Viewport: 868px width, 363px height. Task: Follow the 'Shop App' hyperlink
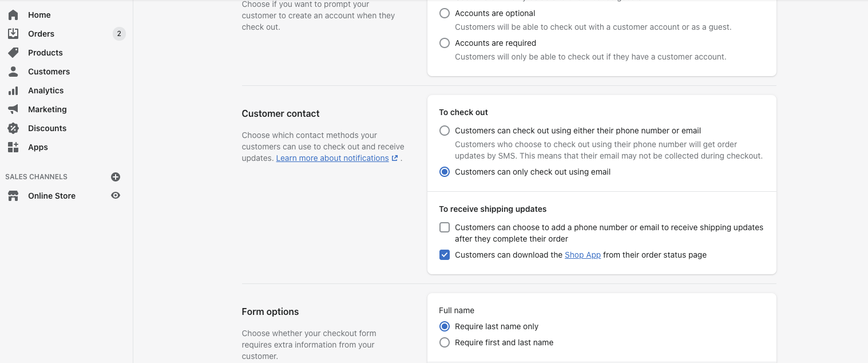(582, 255)
